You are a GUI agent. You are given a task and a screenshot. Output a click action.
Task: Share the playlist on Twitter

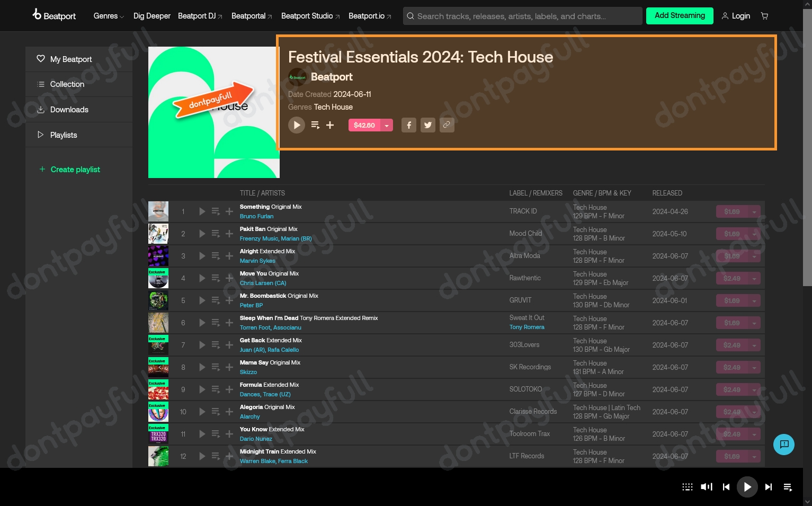(x=428, y=125)
